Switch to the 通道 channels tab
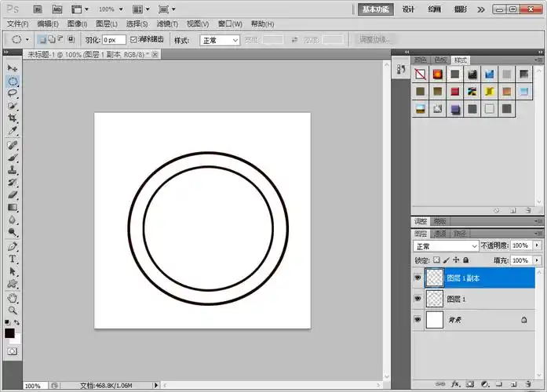This screenshot has height=392, width=547. [440, 234]
